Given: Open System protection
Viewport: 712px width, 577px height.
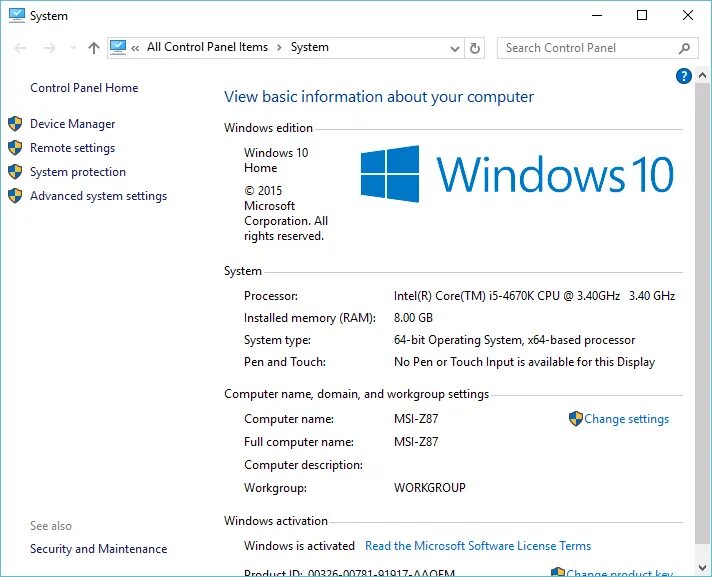Looking at the screenshot, I should pyautogui.click(x=78, y=172).
